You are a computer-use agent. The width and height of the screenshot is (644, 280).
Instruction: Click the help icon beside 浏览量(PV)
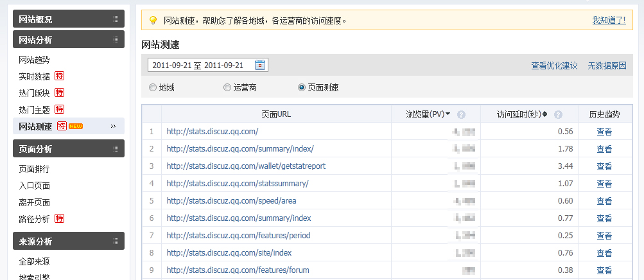[461, 114]
